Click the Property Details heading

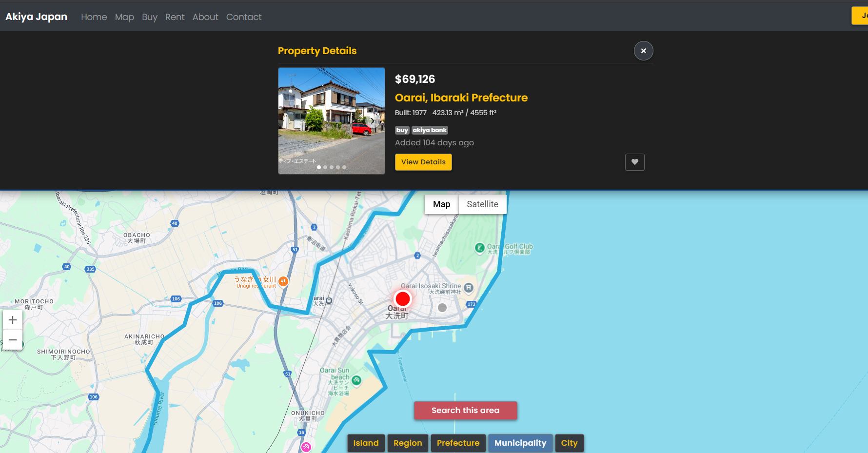coord(317,51)
